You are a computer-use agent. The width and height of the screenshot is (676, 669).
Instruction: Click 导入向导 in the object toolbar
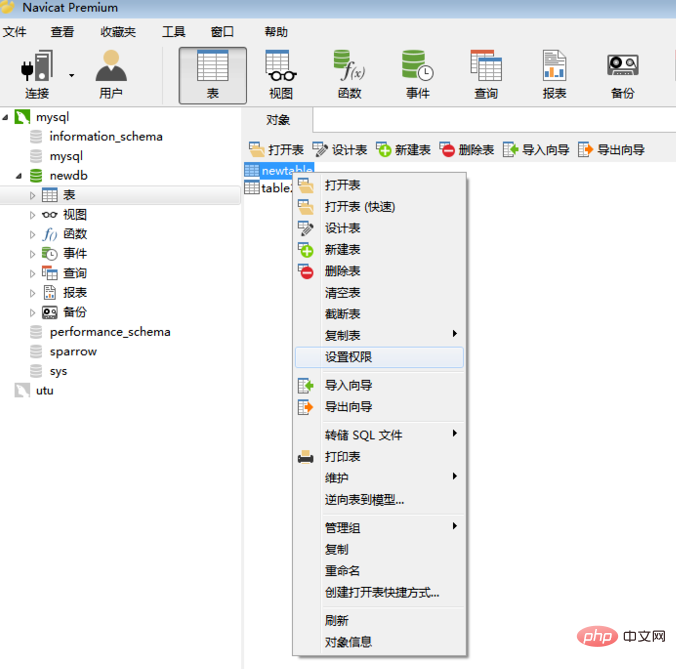pyautogui.click(x=536, y=150)
